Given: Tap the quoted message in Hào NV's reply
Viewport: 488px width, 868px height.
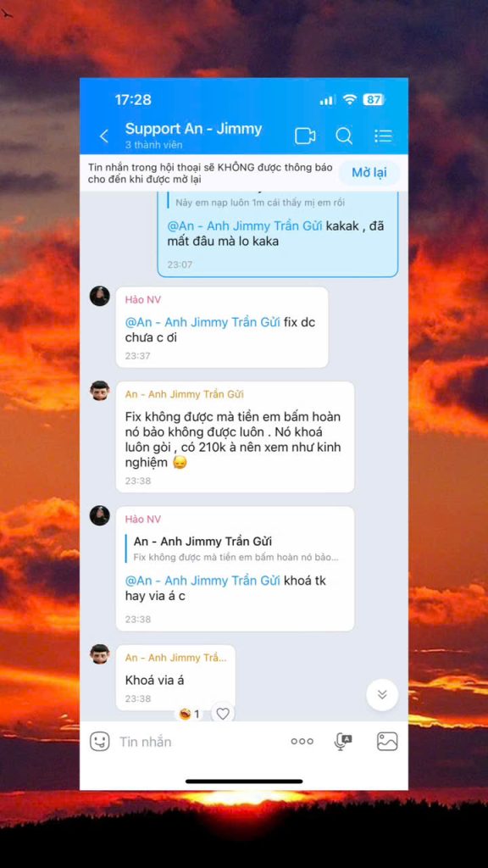Looking at the screenshot, I should 236,548.
